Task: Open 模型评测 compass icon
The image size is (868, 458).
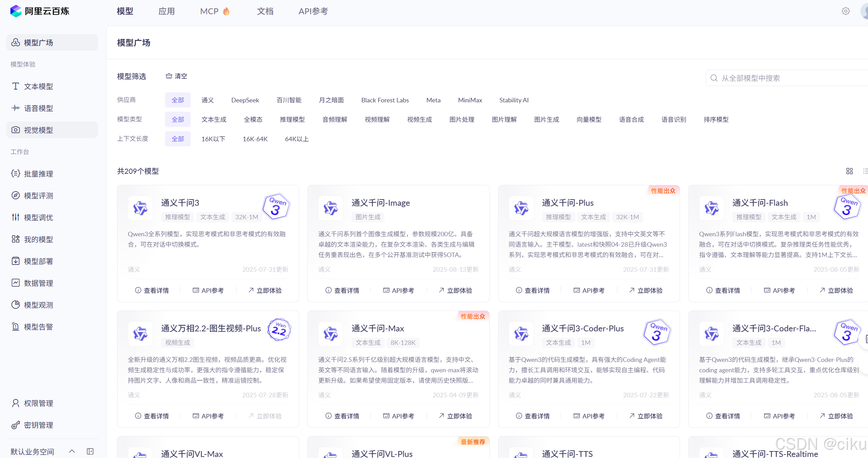Action: 16,195
